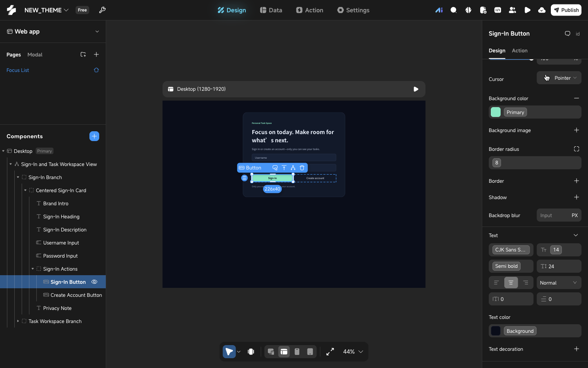Screen dimensions: 588x368
Task: Click the Background text color swatch
Action: [x=496, y=331]
